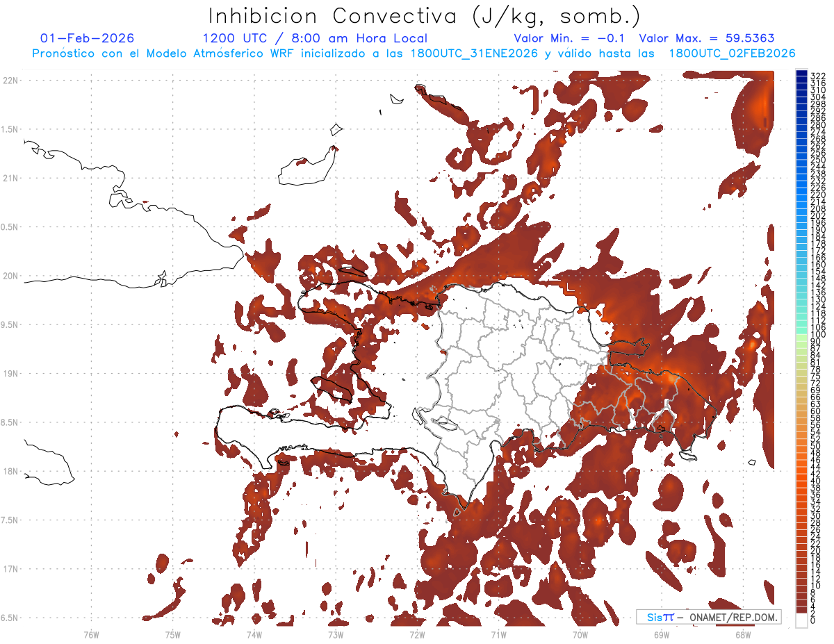Click the '90' value on the color bar
The height and width of the screenshot is (644, 834).
(x=816, y=342)
